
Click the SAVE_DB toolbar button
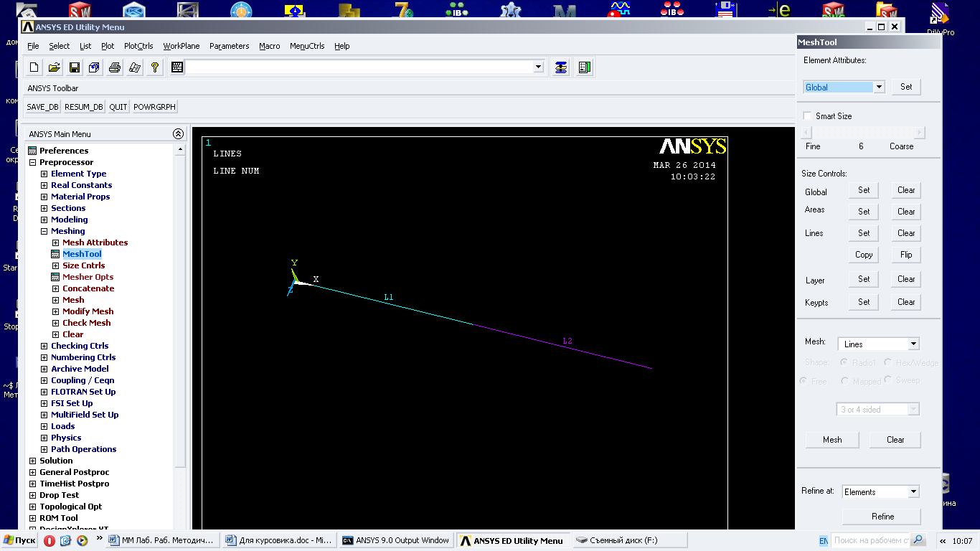coord(42,107)
